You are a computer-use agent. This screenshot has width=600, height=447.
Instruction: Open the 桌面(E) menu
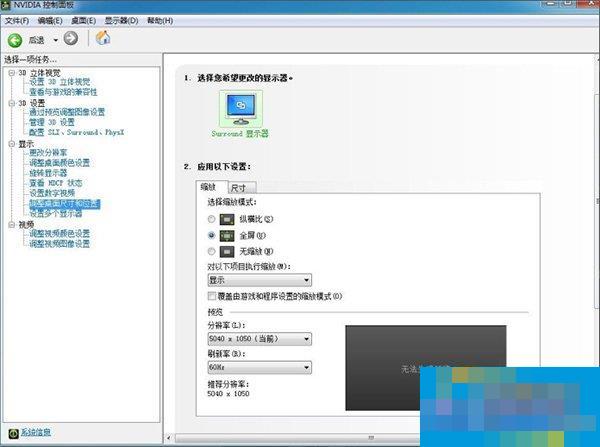83,21
